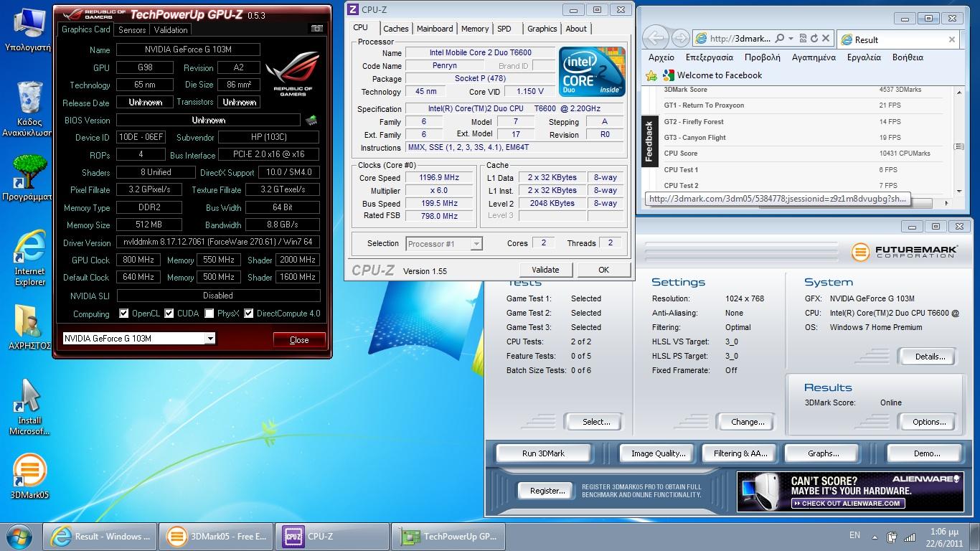Open Graphics tab in CPU-Z
Image resolution: width=980 pixels, height=551 pixels.
point(542,29)
